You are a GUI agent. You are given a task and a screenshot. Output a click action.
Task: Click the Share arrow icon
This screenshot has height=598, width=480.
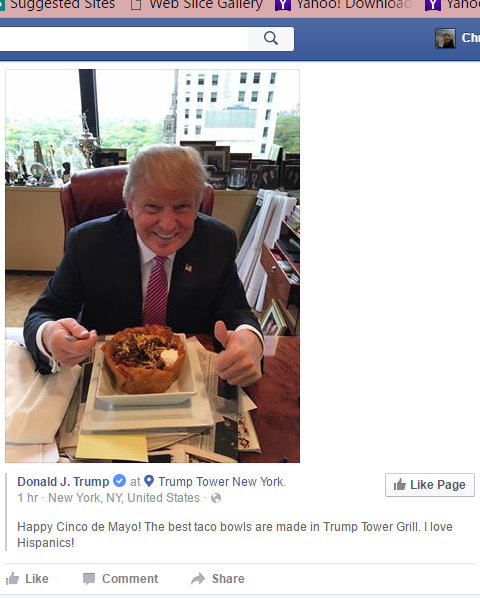click(x=198, y=579)
